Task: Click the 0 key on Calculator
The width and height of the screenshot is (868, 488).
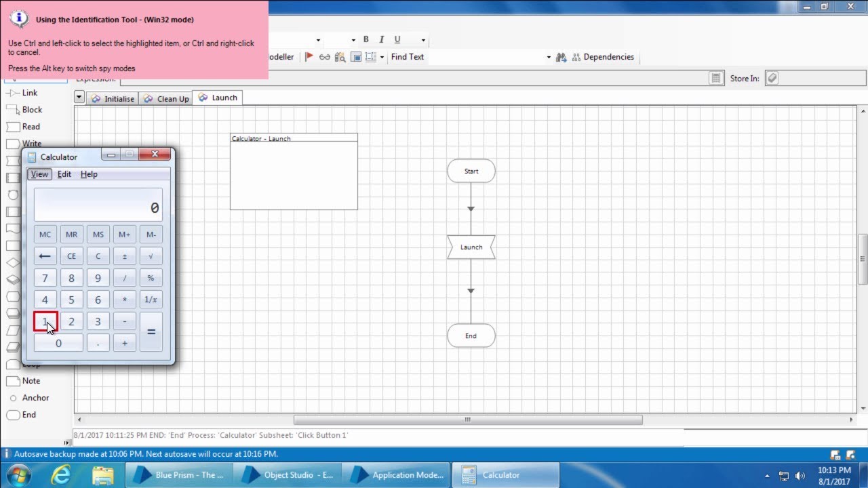Action: pyautogui.click(x=58, y=343)
